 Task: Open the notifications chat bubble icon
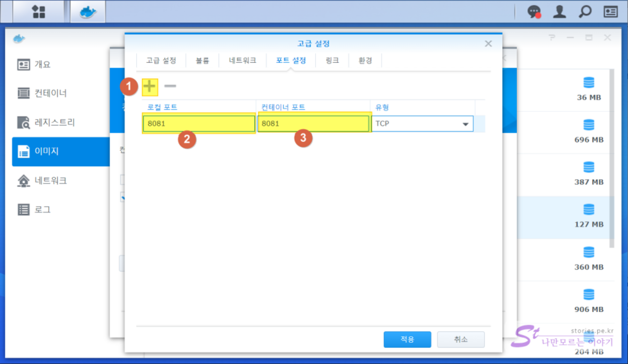pyautogui.click(x=534, y=12)
